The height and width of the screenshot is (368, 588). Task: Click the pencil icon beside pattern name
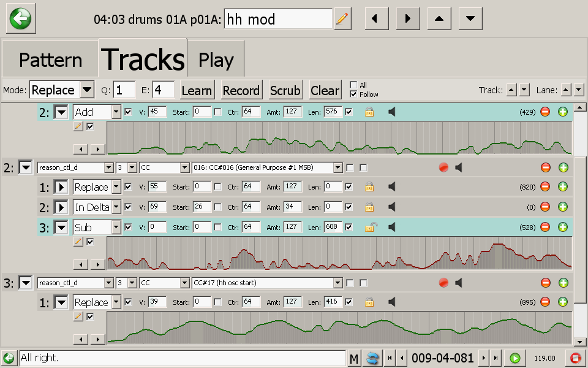[x=342, y=19]
